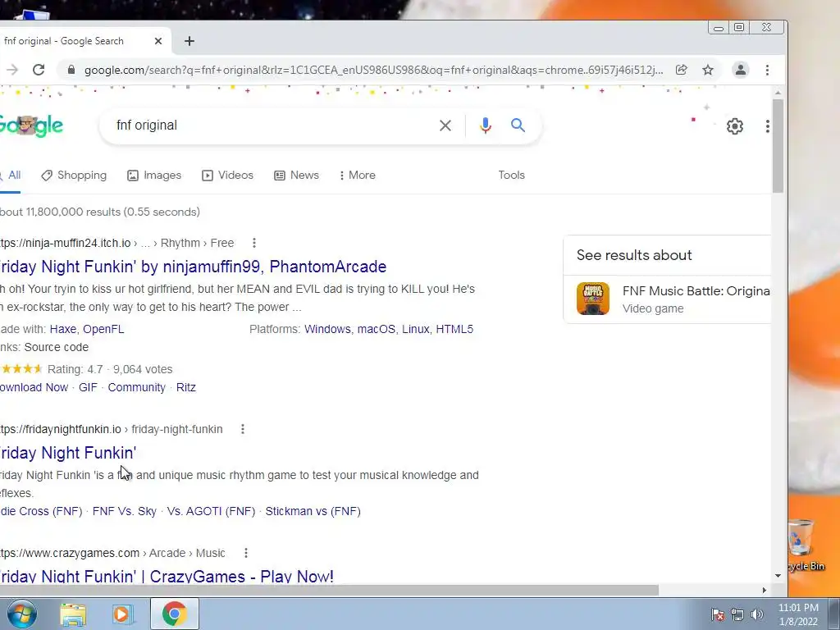Bookmark this page with the star icon
840x630 pixels.
click(x=708, y=70)
